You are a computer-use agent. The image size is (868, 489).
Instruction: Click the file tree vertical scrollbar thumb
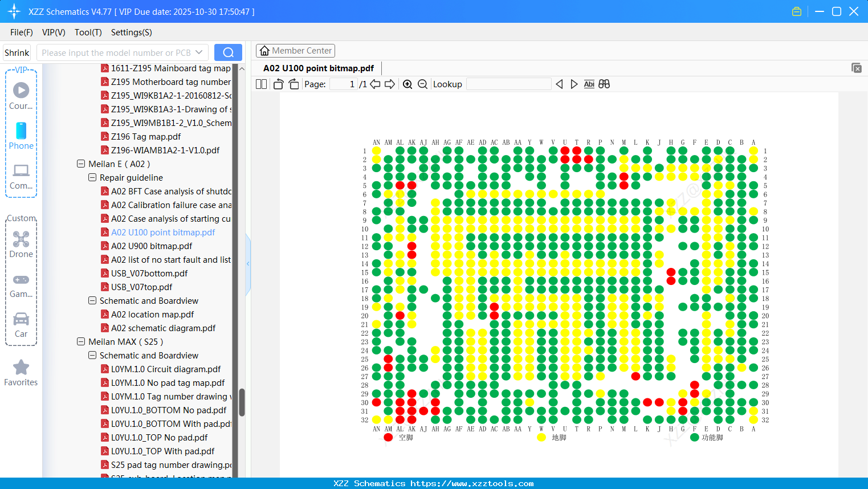[x=242, y=402]
